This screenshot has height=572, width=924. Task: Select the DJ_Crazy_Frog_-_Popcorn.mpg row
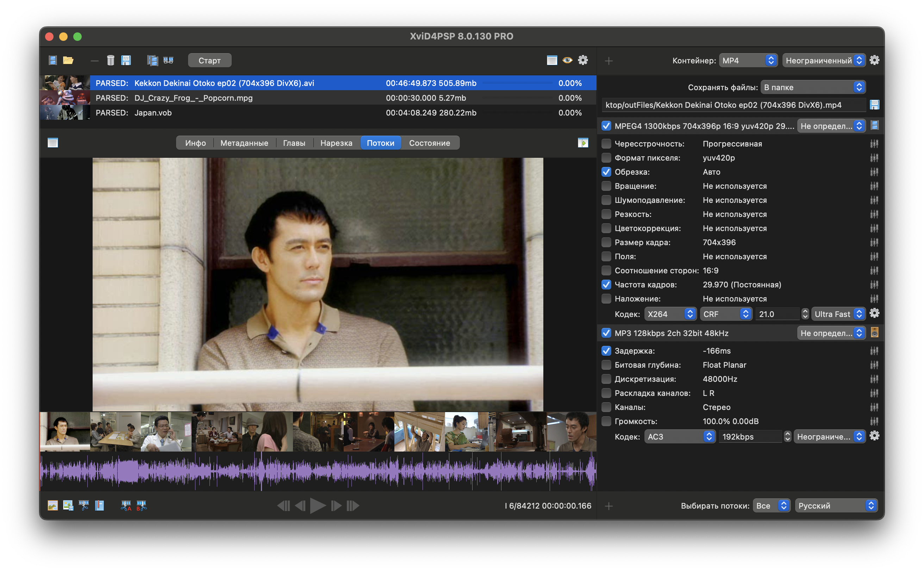pyautogui.click(x=318, y=98)
